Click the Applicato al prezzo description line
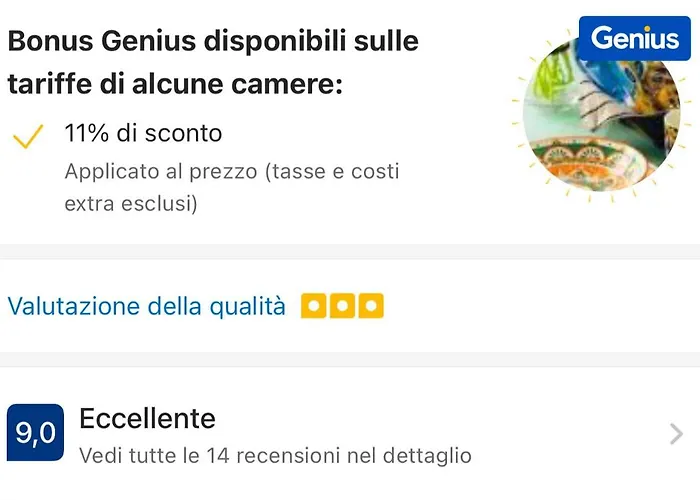 pyautogui.click(x=232, y=171)
